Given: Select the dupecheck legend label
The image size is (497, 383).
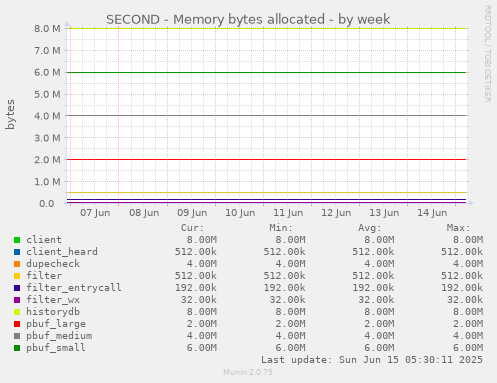Looking at the screenshot, I should [x=53, y=264].
